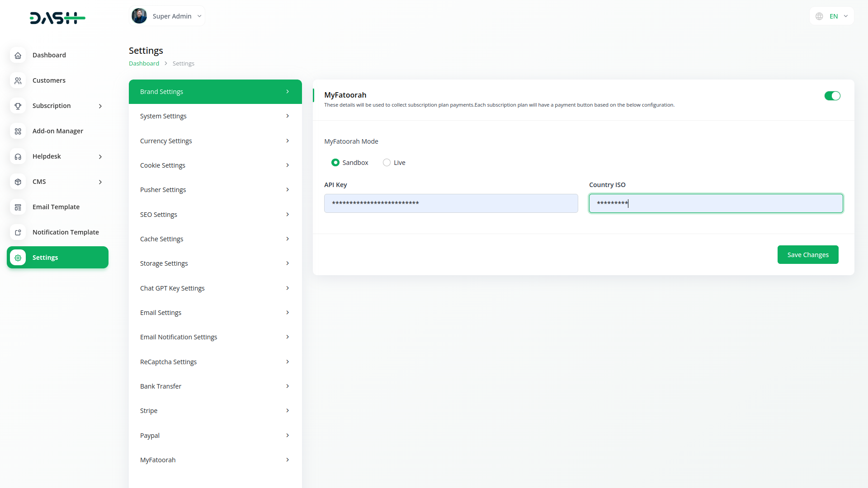This screenshot has height=488, width=868.
Task: Click the DASH logo
Action: tap(57, 18)
